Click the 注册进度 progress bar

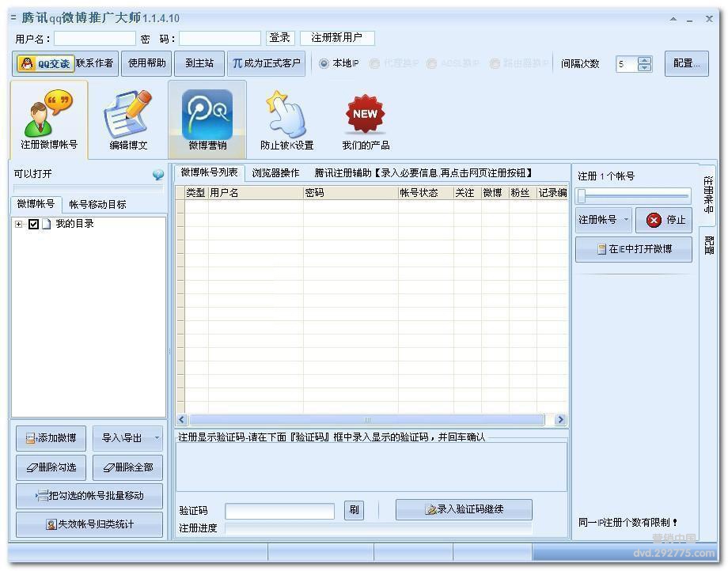click(x=378, y=528)
